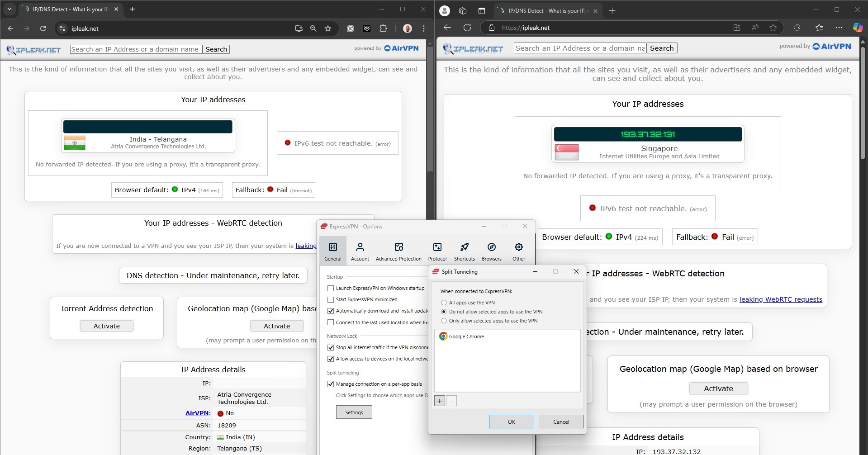Viewport: 868px width, 455px height.
Task: Open the leaking WebRTC requests link in Edge
Action: point(781,299)
